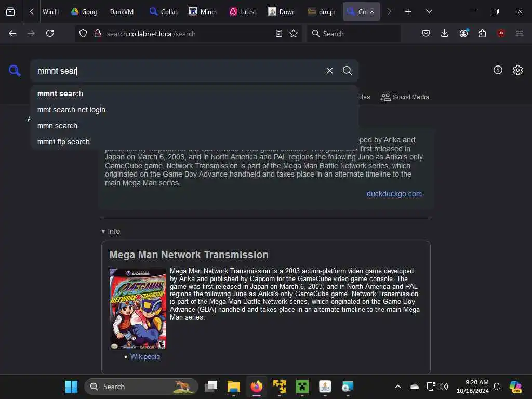The image size is (532, 399).
Task: Open Firefox application hamburger menu
Action: point(519,33)
